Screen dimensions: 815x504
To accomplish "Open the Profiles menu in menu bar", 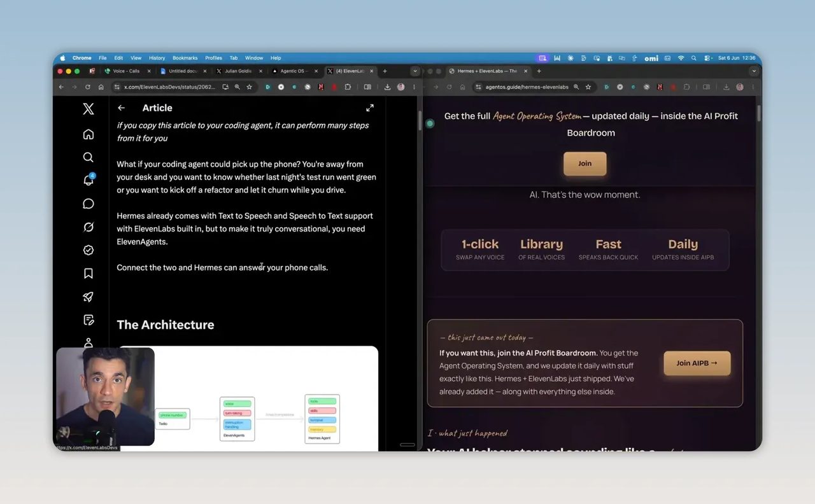I will click(213, 58).
